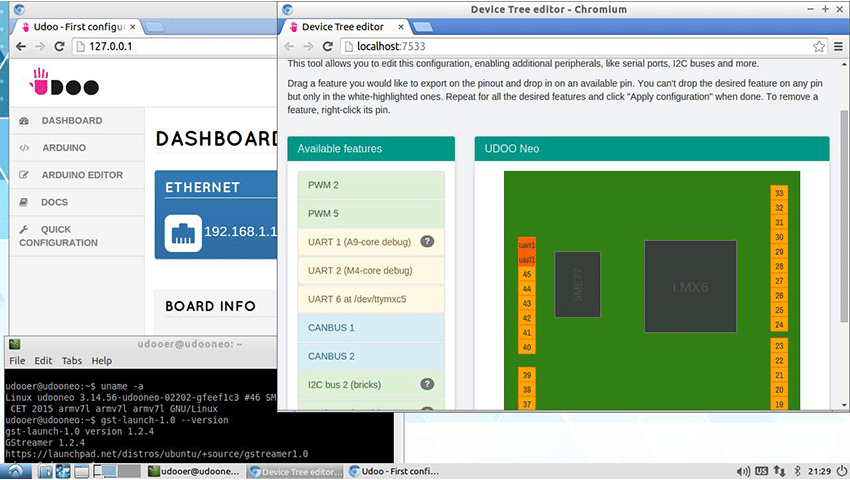
Task: Select the PWM 5 feature
Action: coord(371,214)
